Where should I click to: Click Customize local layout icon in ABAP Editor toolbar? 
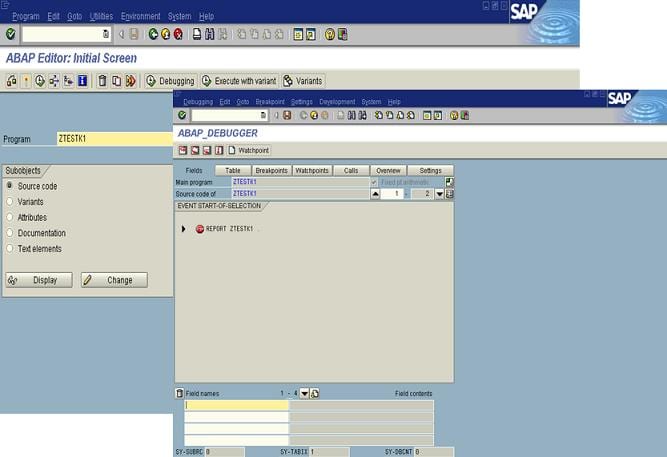342,34
